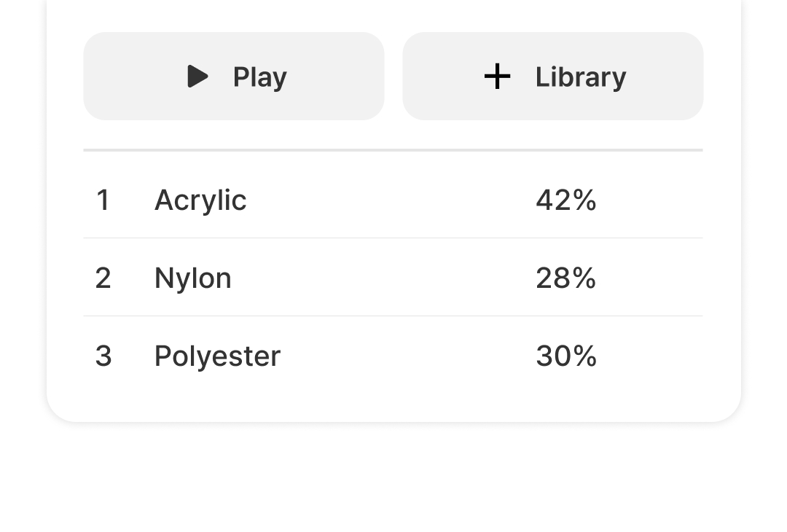Click empty card area below Polyester
Image resolution: width=787 pixels, height=532 pixels.
tap(393, 402)
